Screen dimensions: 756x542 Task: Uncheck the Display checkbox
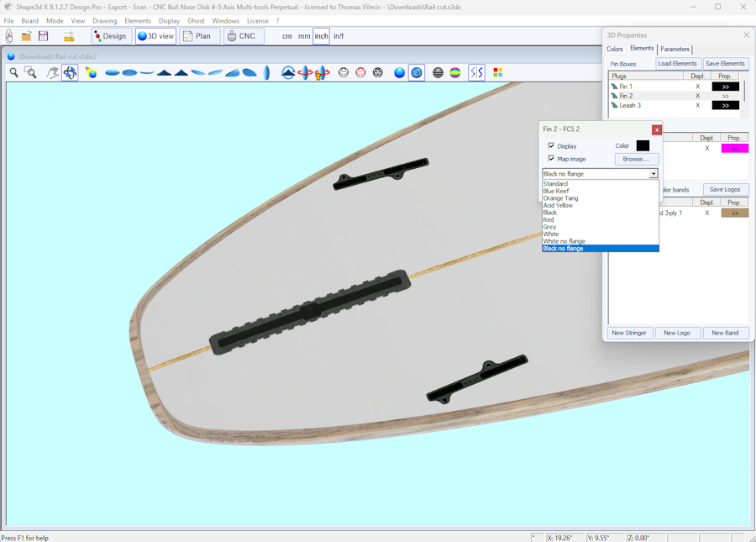tap(551, 146)
